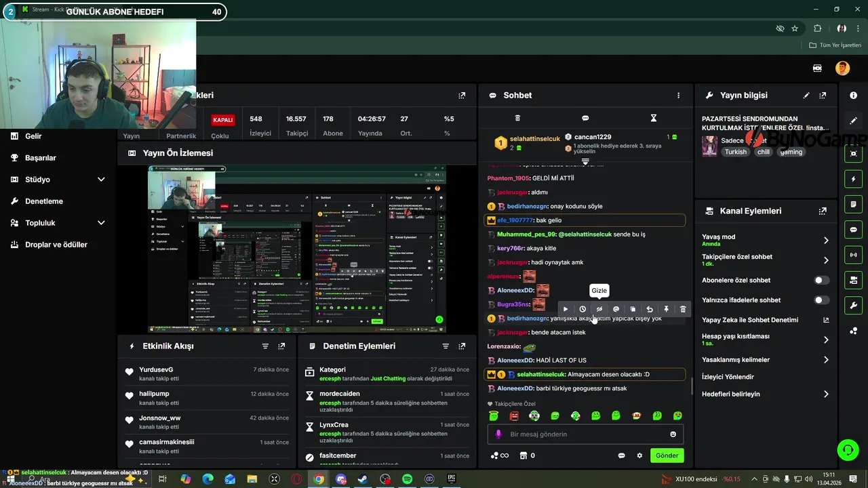Click the broadcast signal icon in right sidebar

coord(853,255)
